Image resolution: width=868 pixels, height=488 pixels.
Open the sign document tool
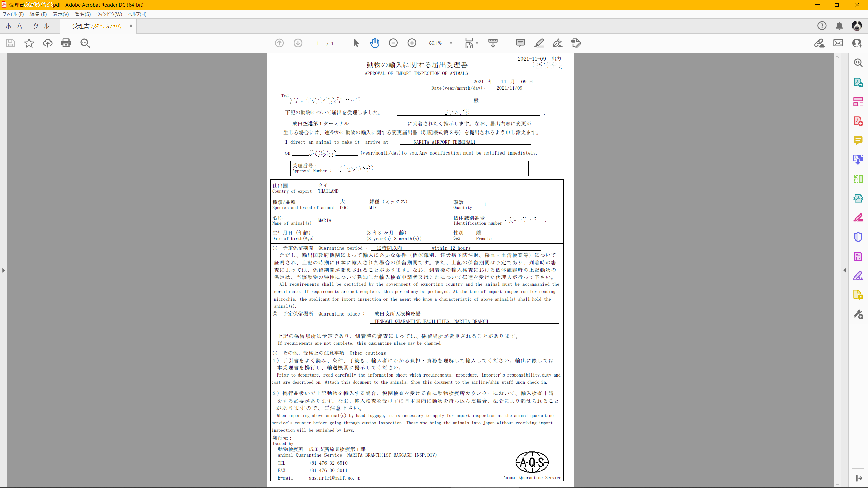pyautogui.click(x=557, y=43)
